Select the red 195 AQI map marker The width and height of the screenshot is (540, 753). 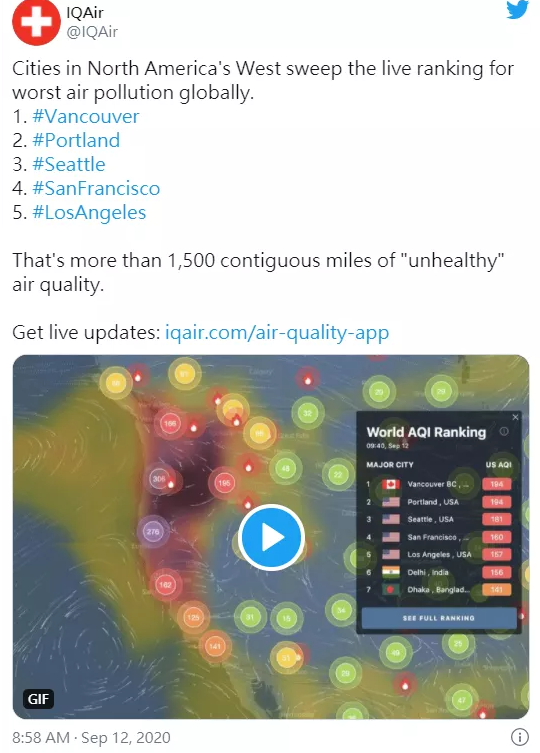[224, 483]
